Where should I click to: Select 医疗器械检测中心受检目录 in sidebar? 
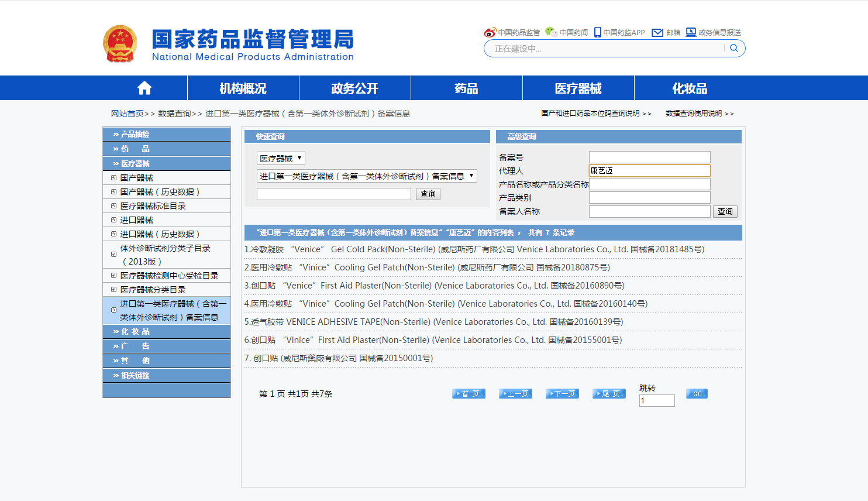click(x=169, y=276)
